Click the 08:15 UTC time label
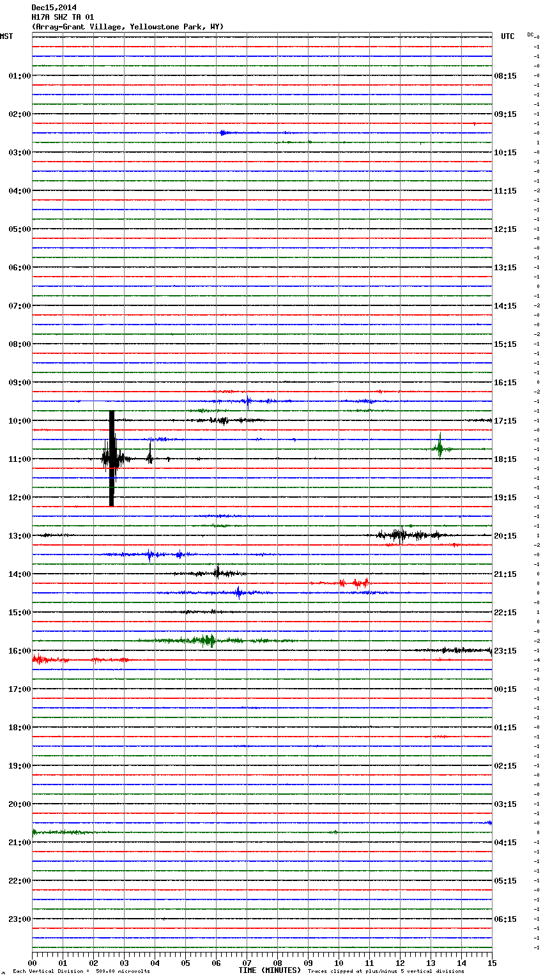This screenshot has height=980, width=543. (x=505, y=76)
